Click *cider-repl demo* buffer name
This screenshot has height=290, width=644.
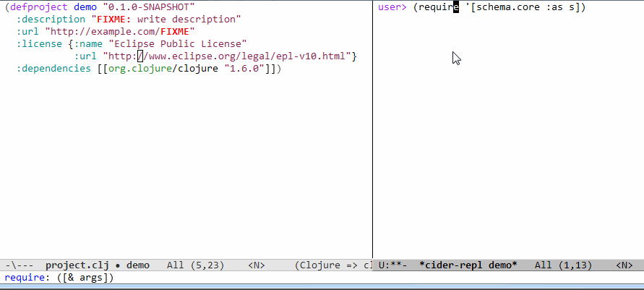coord(468,265)
